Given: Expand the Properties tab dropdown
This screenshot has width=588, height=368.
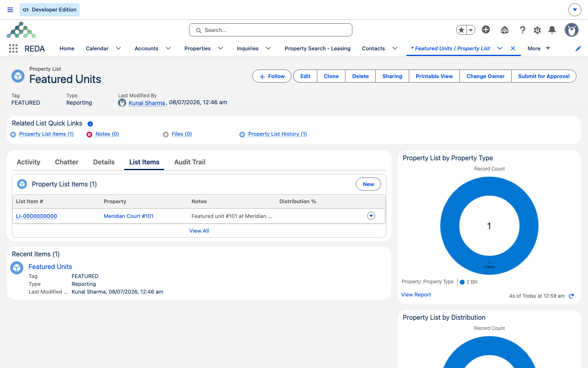Looking at the screenshot, I should pyautogui.click(x=220, y=48).
